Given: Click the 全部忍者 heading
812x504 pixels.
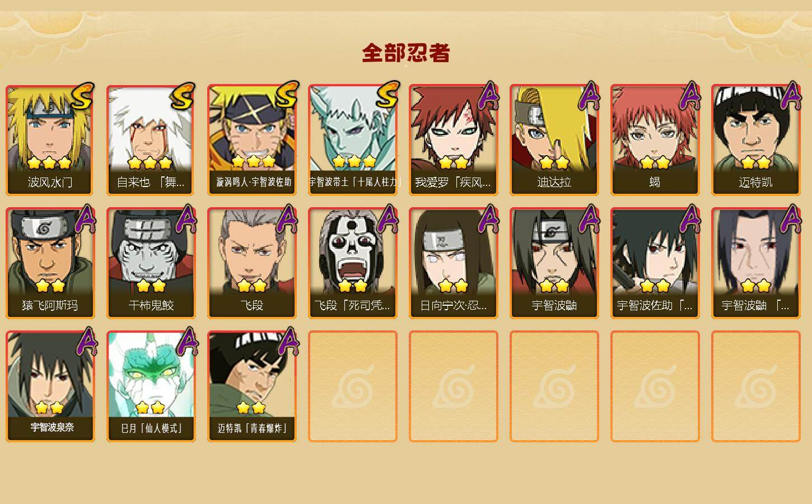Looking at the screenshot, I should [406, 53].
